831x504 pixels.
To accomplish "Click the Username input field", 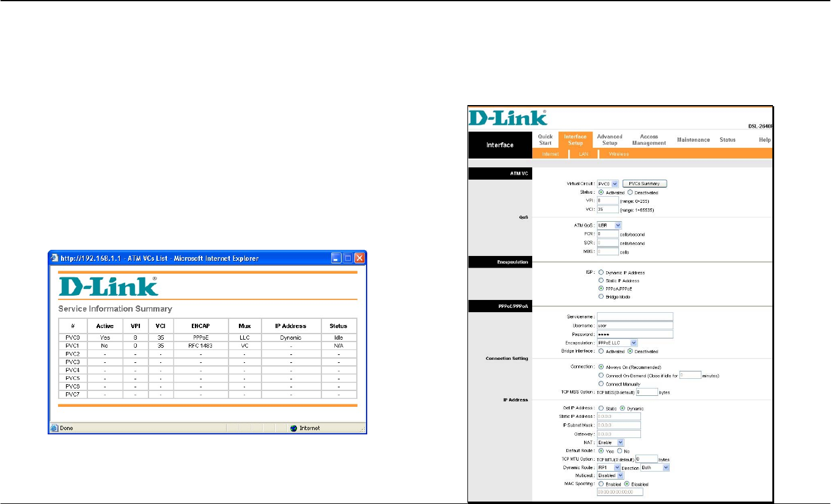I will pos(635,326).
